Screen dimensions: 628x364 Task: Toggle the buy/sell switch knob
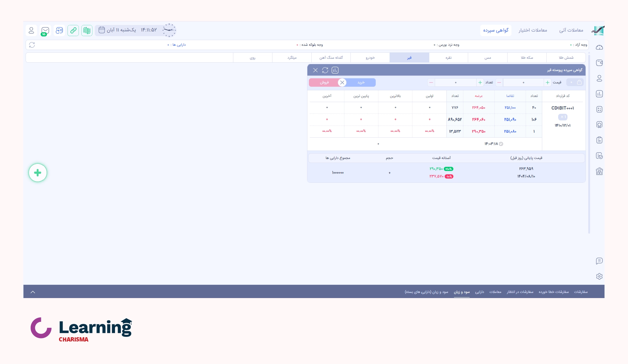click(342, 82)
